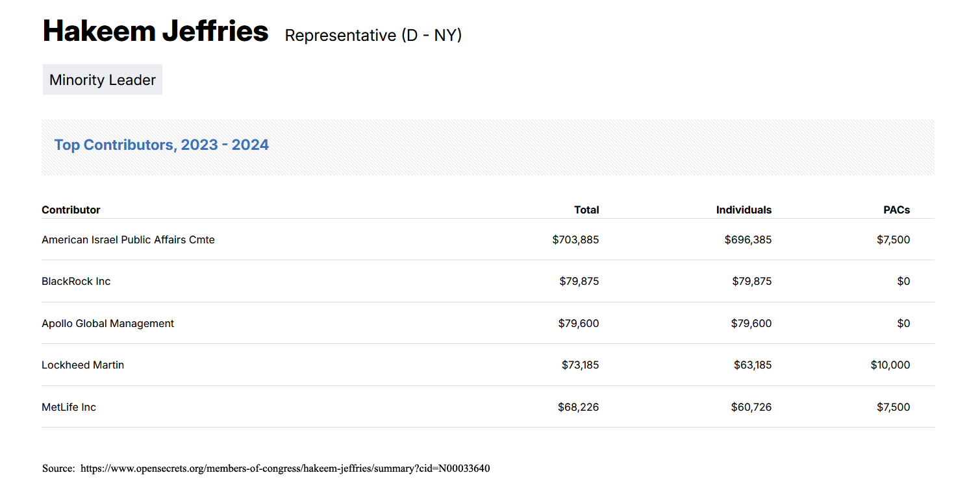Click the Hakeem Jeffries name heading

(x=155, y=31)
